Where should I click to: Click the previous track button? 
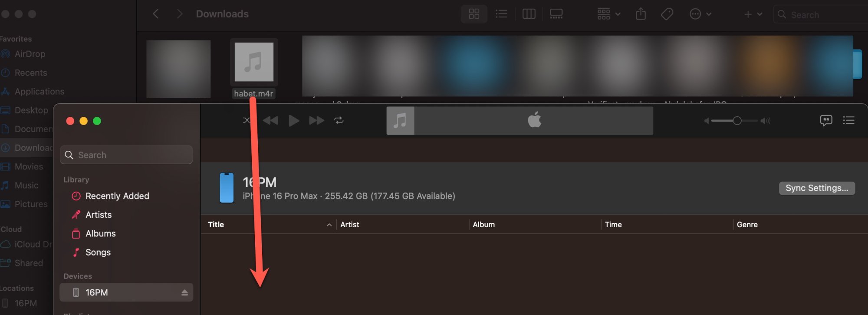pyautogui.click(x=270, y=120)
